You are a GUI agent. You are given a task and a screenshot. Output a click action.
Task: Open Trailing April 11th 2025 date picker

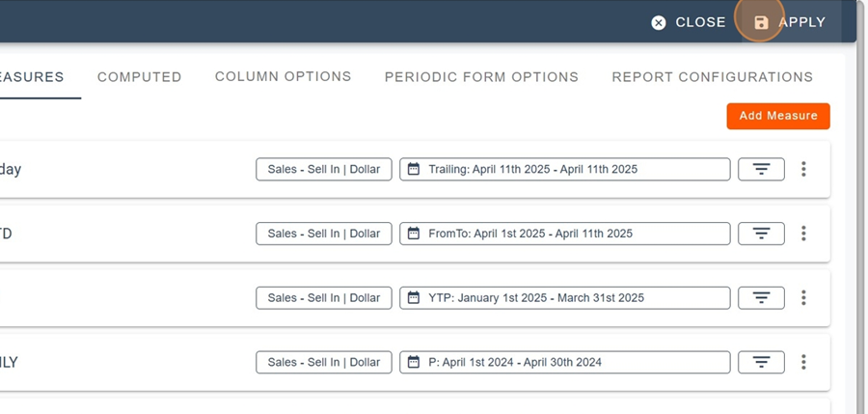(564, 169)
